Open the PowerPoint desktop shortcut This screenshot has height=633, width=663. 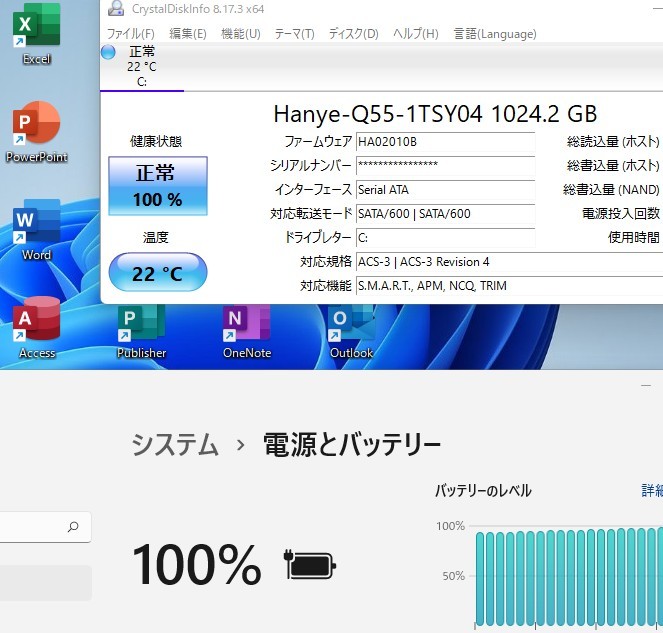(x=36, y=132)
